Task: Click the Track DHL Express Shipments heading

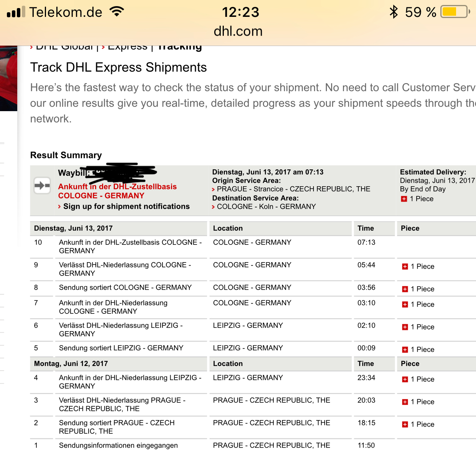Action: pyautogui.click(x=118, y=67)
